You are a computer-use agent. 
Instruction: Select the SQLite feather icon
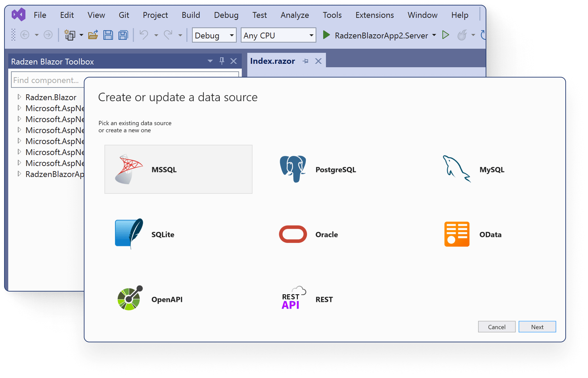coord(129,234)
